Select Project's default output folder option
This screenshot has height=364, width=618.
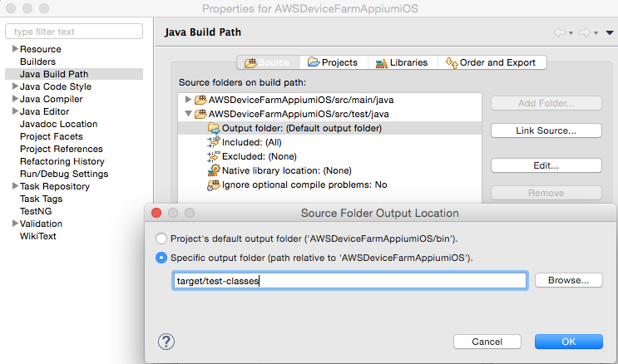[x=161, y=239]
